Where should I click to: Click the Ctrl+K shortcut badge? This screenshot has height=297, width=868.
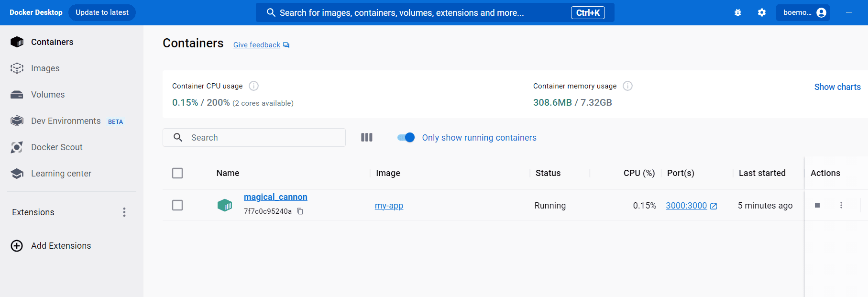click(x=588, y=13)
